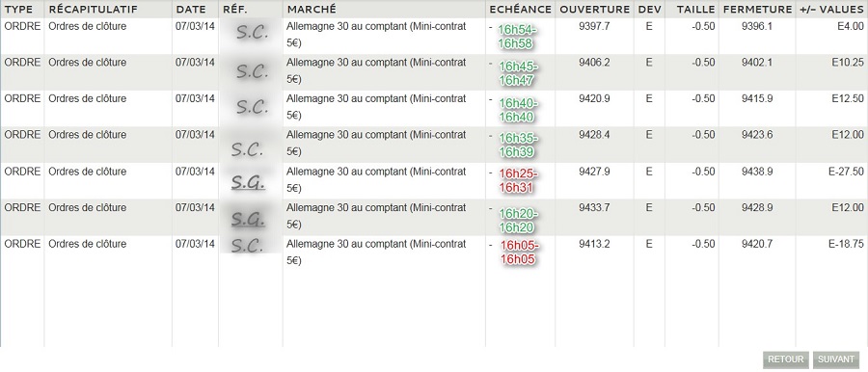
Task: Select closing value 9415.9
Action: tap(757, 98)
